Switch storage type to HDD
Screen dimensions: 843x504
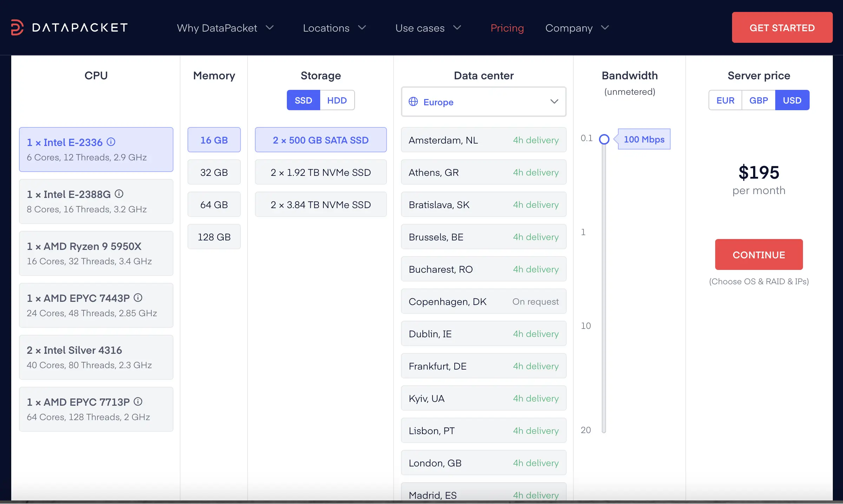(x=337, y=100)
